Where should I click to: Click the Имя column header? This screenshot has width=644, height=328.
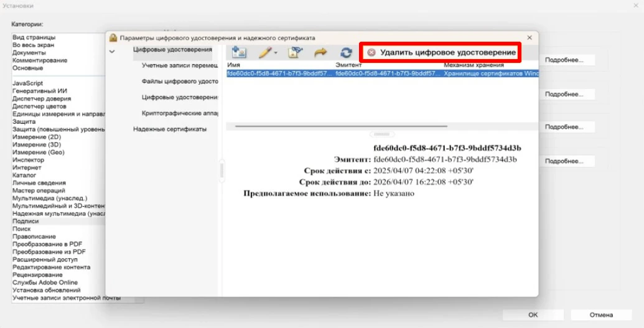click(x=234, y=65)
